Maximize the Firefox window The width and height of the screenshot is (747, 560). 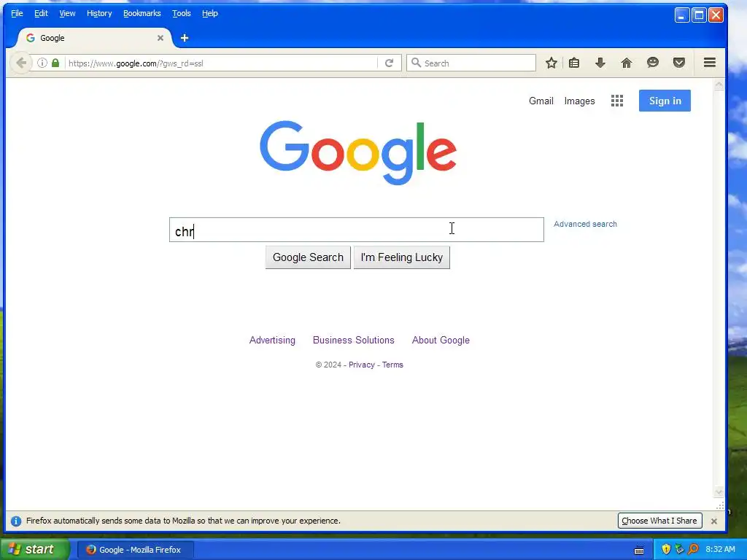point(699,15)
